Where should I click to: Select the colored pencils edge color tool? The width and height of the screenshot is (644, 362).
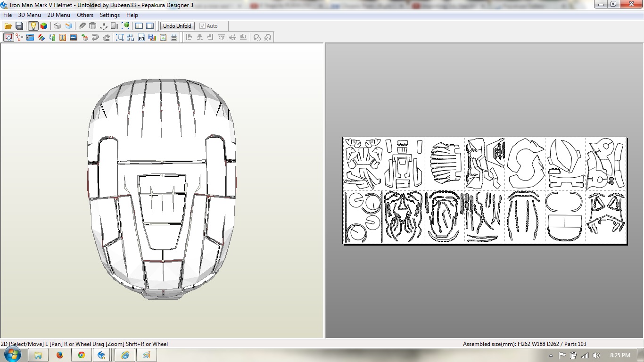click(x=41, y=37)
